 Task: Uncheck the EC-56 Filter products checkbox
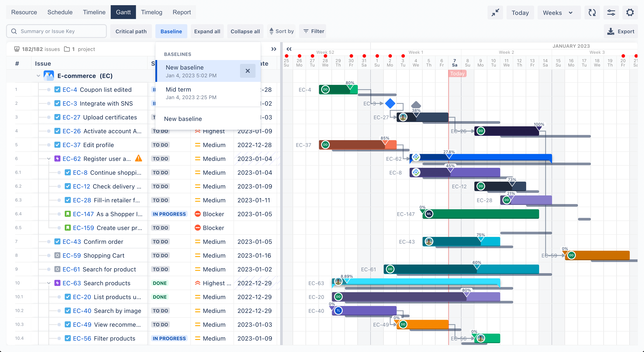(68, 338)
